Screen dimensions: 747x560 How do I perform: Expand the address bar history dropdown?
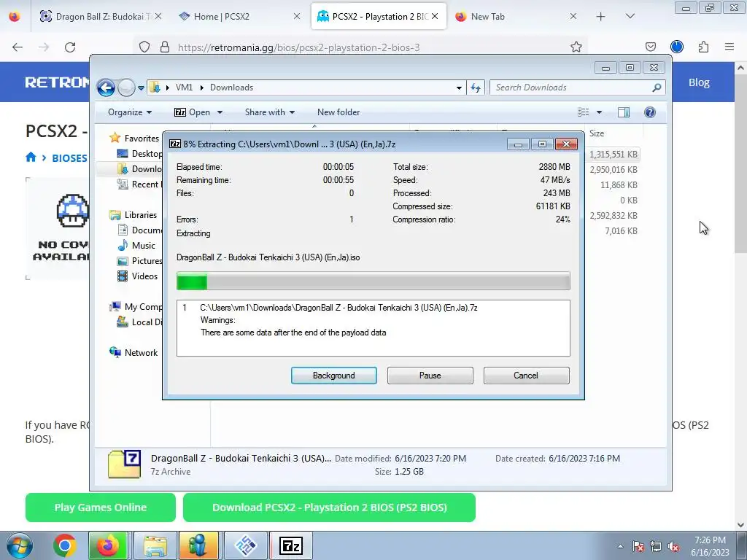(459, 88)
